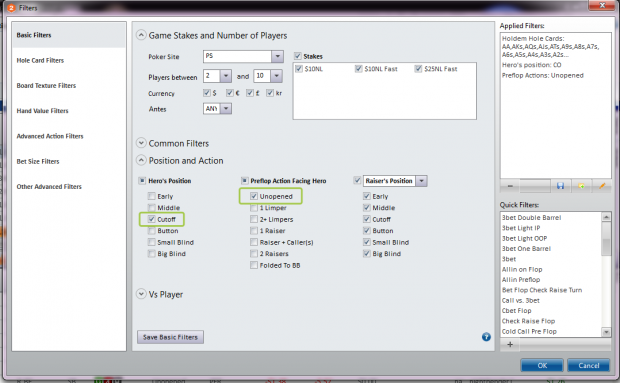
Task: Click Save Basic Filters button
Action: pyautogui.click(x=170, y=337)
